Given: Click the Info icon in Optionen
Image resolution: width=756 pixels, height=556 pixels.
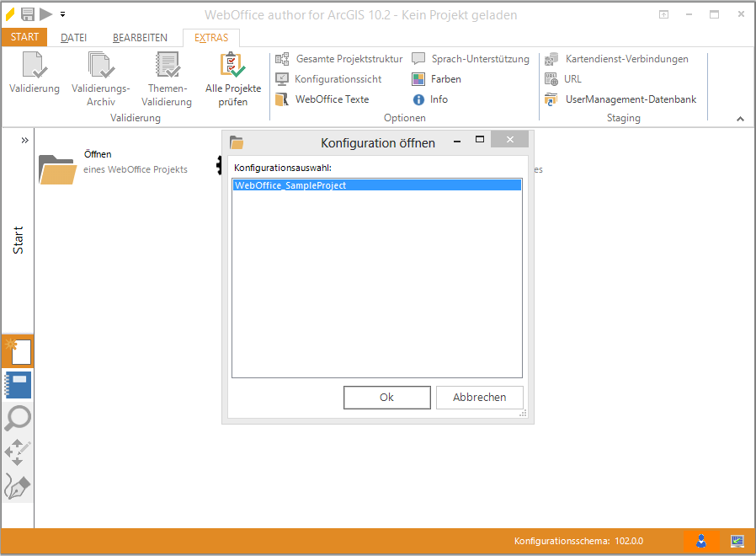Looking at the screenshot, I should (418, 99).
